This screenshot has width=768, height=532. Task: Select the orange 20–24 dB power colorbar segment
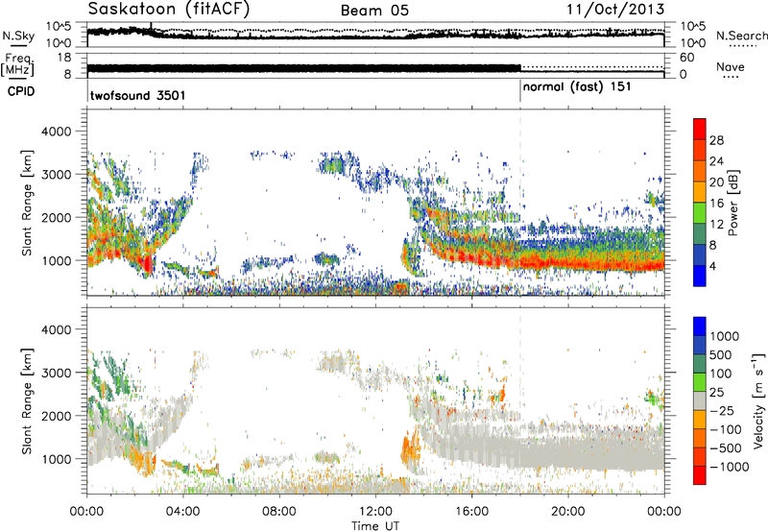coord(700,171)
